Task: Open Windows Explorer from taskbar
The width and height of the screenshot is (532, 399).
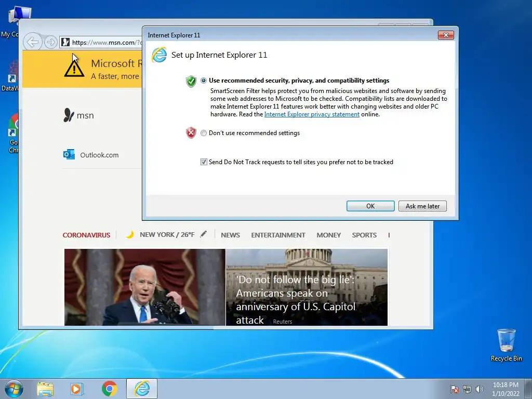Action: tap(45, 389)
